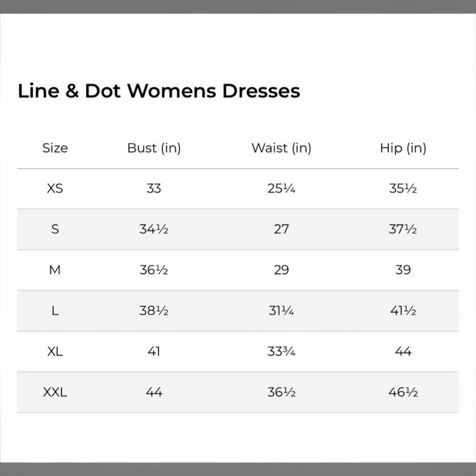Click the S size row label
The height and width of the screenshot is (476, 476).
[55, 229]
